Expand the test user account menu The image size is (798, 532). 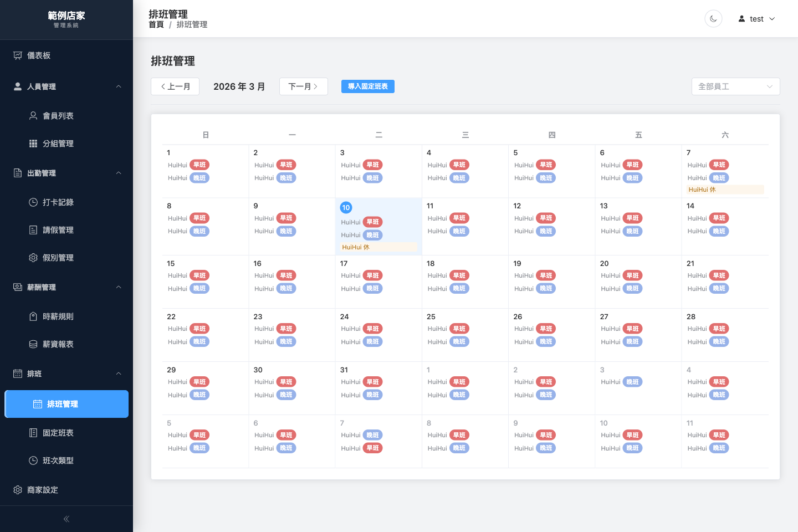coord(756,18)
